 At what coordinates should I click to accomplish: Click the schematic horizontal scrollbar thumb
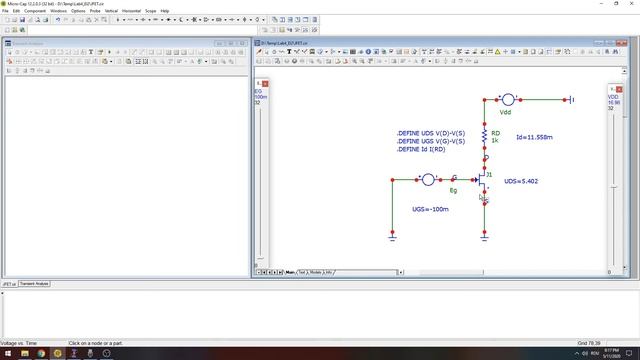pyautogui.click(x=452, y=272)
